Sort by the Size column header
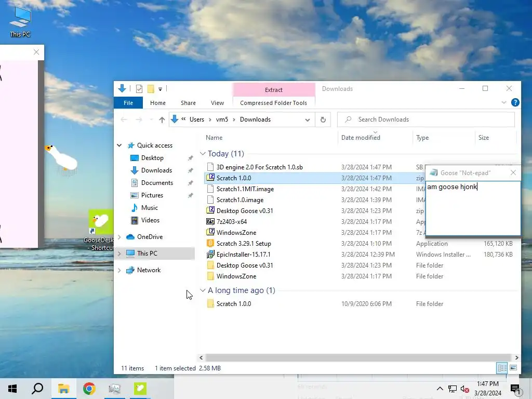The height and width of the screenshot is (399, 532). pyautogui.click(x=484, y=137)
